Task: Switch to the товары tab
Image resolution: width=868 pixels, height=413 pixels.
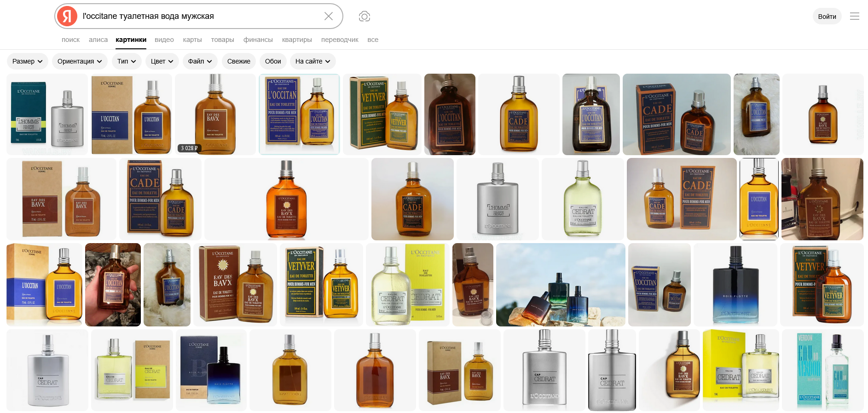Action: (223, 40)
